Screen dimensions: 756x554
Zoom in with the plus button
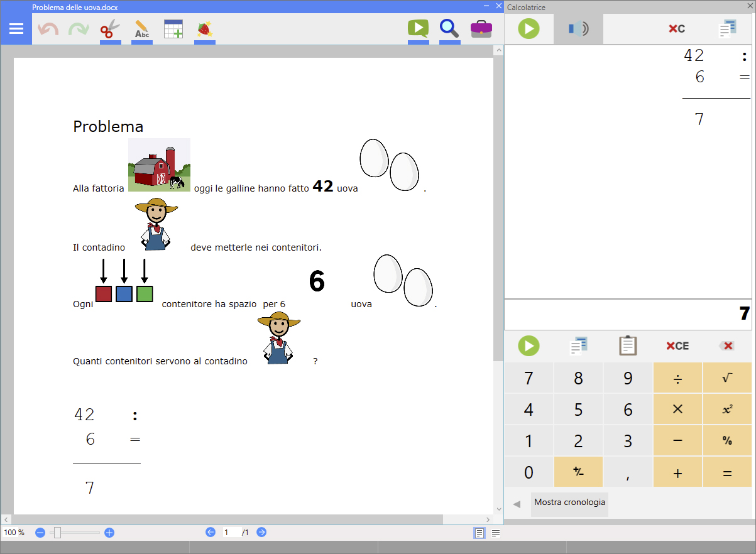tap(109, 533)
